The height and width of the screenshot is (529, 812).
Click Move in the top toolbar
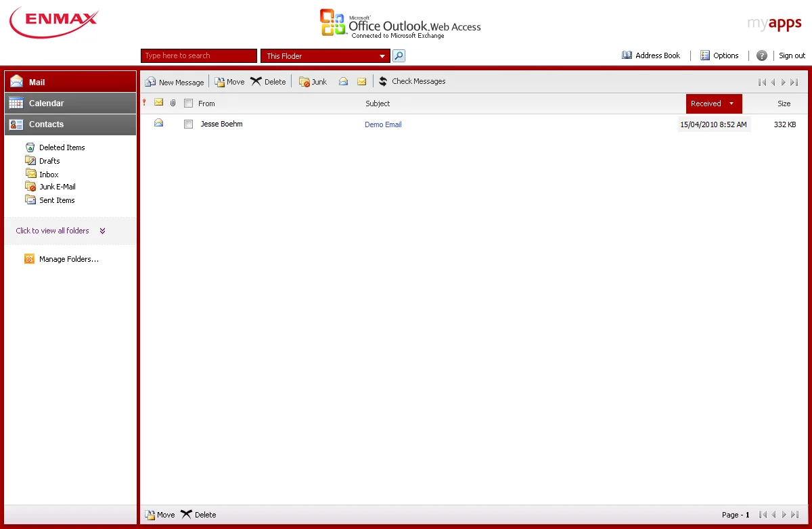pos(229,82)
